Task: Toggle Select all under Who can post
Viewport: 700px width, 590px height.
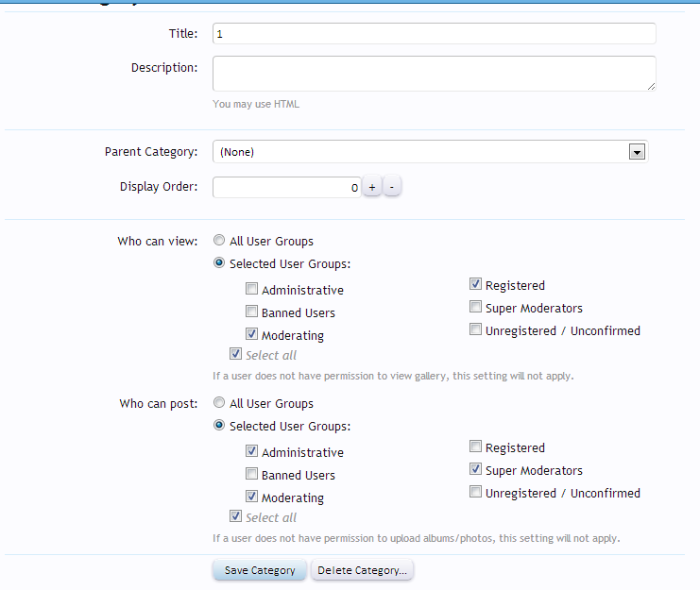Action: [235, 517]
